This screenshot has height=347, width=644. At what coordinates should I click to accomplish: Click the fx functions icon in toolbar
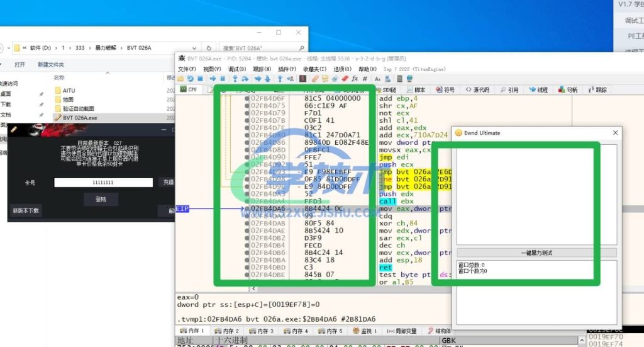point(355,79)
